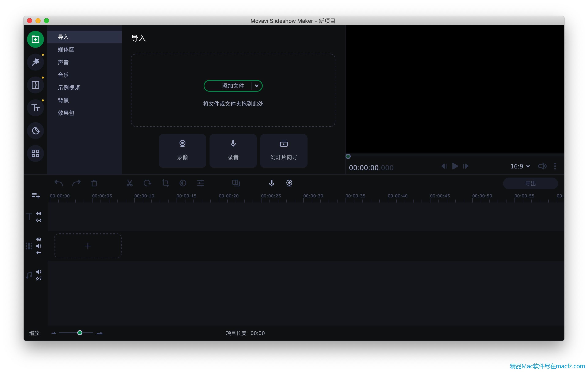Open the 16:9 aspect ratio dropdown
This screenshot has height=372, width=588.
click(x=520, y=166)
